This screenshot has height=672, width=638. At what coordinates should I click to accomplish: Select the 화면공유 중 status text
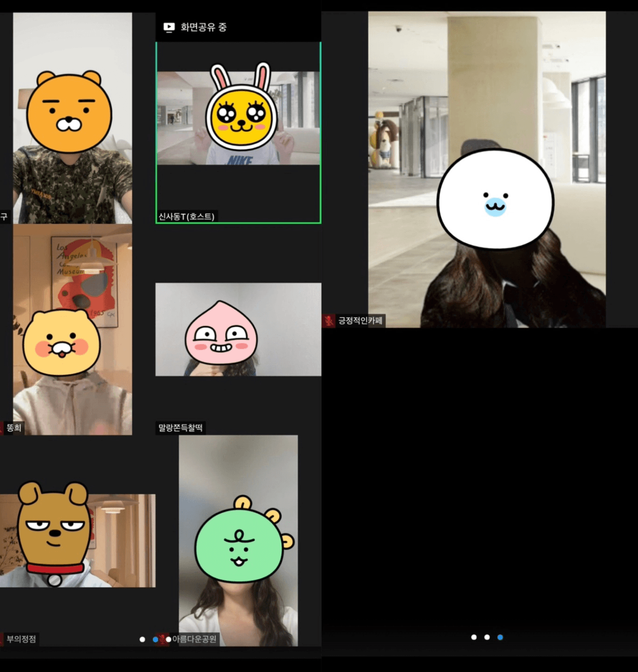click(x=203, y=28)
